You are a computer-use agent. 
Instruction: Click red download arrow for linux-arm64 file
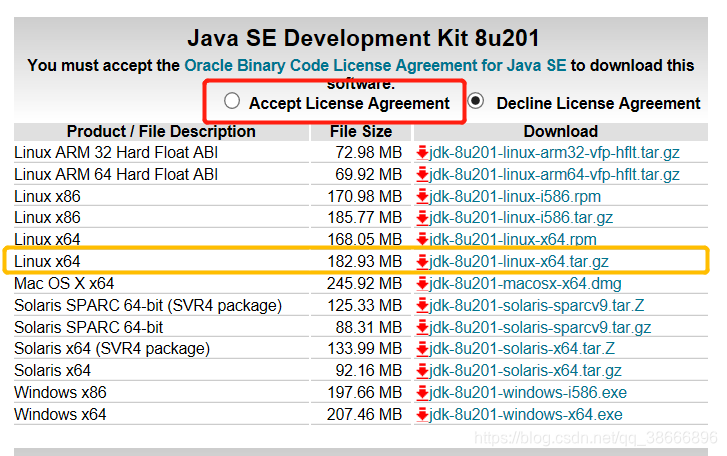click(422, 175)
